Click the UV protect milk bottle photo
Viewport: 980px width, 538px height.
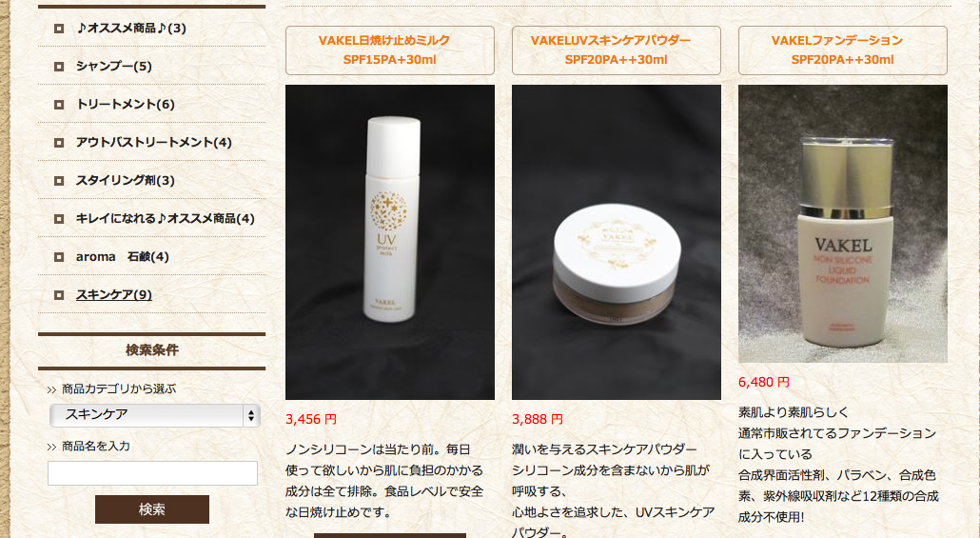(x=390, y=242)
